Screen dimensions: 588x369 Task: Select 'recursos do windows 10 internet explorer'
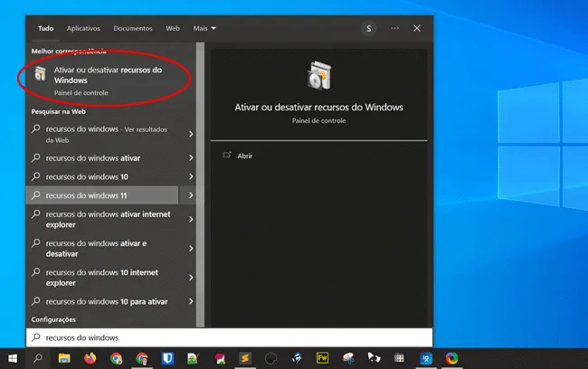pos(102,278)
